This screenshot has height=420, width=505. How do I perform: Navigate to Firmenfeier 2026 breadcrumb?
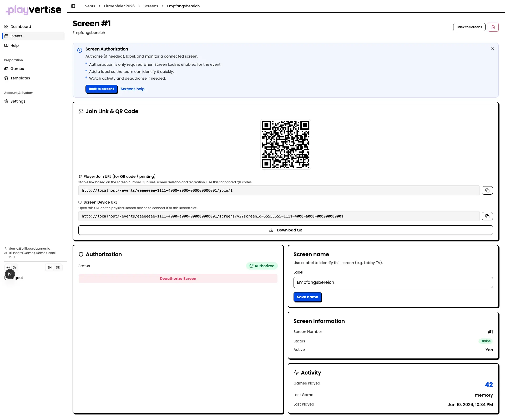[x=119, y=6]
